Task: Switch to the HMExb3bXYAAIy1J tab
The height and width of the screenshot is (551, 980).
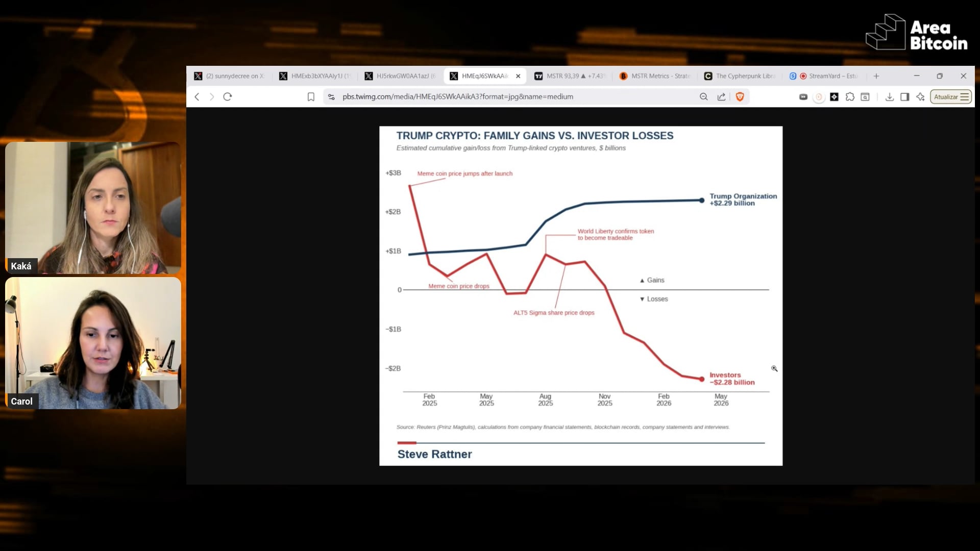Action: (x=315, y=76)
